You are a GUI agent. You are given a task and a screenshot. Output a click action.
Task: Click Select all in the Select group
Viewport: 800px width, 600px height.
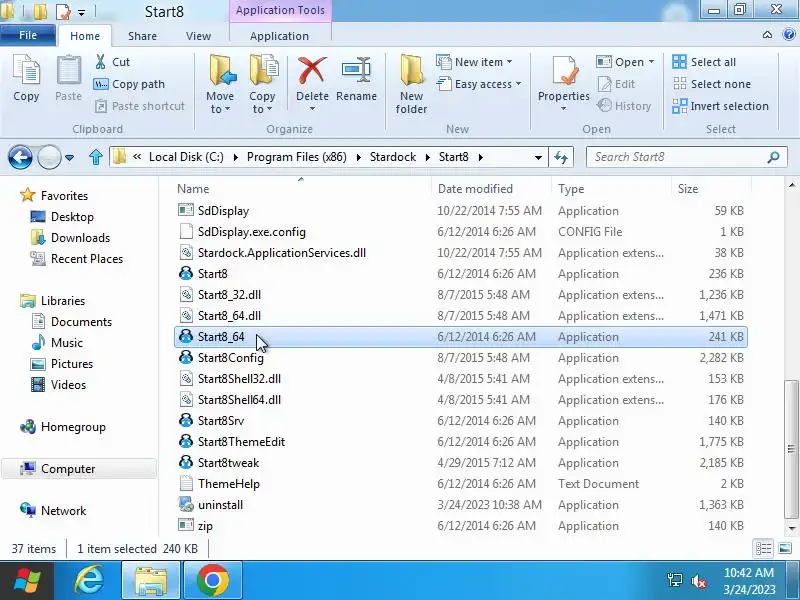pos(704,62)
